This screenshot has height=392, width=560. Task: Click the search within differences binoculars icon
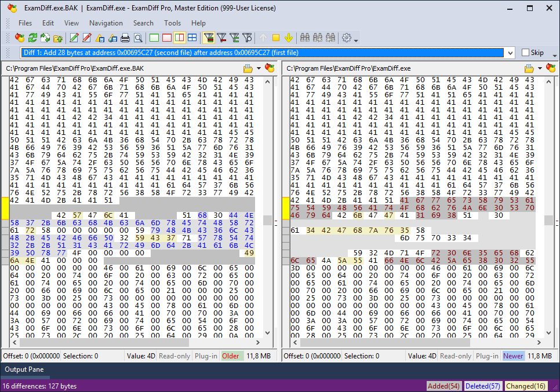[x=306, y=38]
